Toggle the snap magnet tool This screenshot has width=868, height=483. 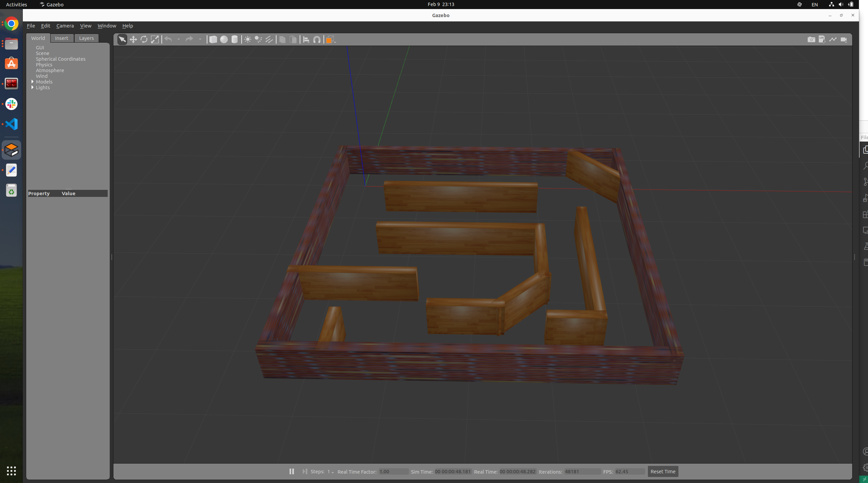317,39
